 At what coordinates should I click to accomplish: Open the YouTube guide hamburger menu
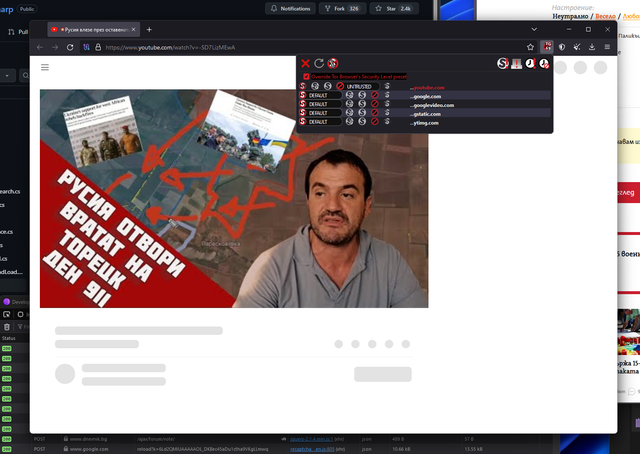point(45,67)
